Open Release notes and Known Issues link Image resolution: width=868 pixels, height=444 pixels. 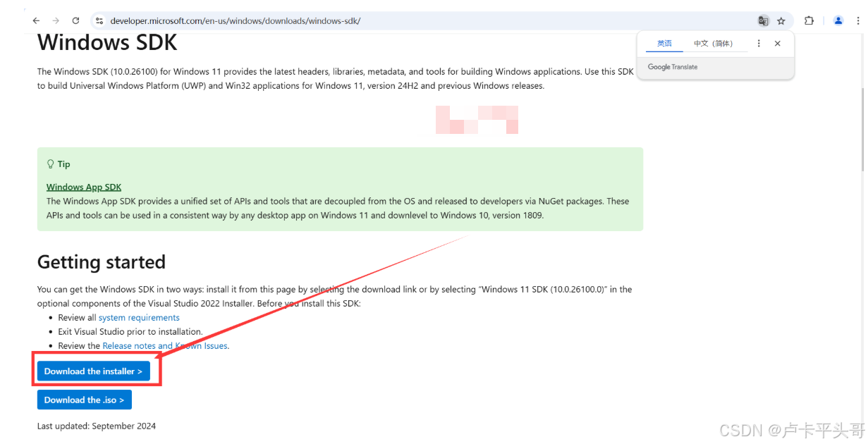click(x=166, y=346)
